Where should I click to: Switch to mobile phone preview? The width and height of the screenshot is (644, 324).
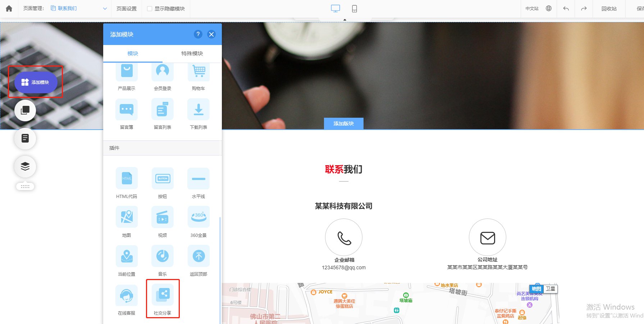354,9
